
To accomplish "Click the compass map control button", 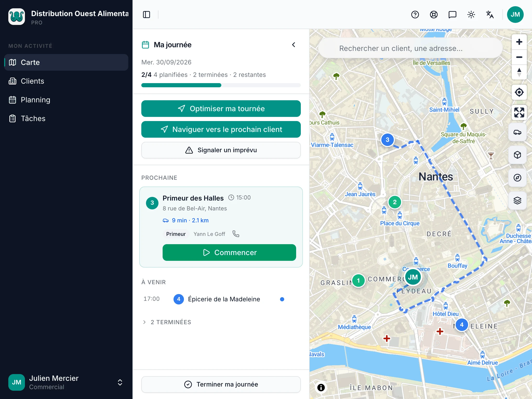I will click(x=517, y=178).
